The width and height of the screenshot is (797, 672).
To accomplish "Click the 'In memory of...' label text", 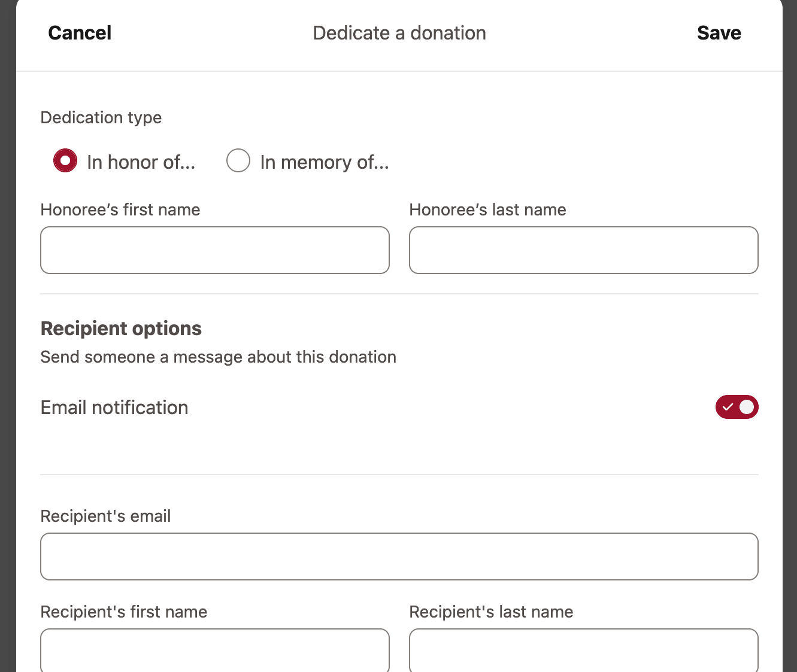I will click(325, 162).
